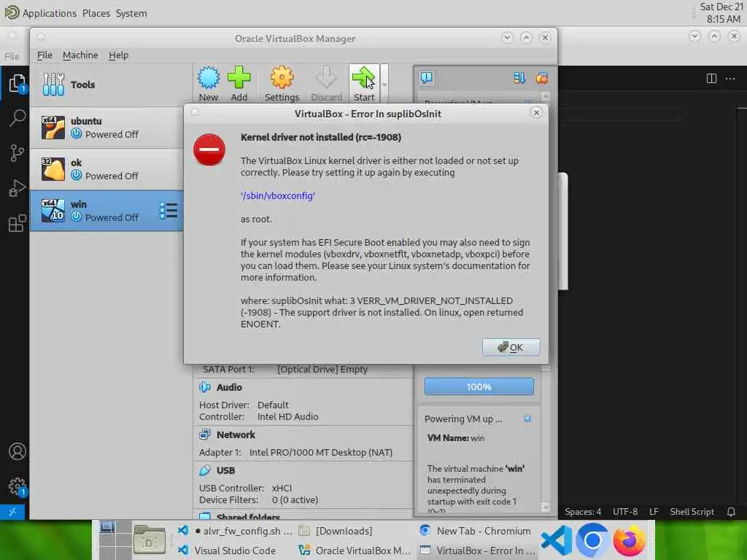
Task: Click 'Spaces: 4' in VS Code status bar
Action: 583,512
